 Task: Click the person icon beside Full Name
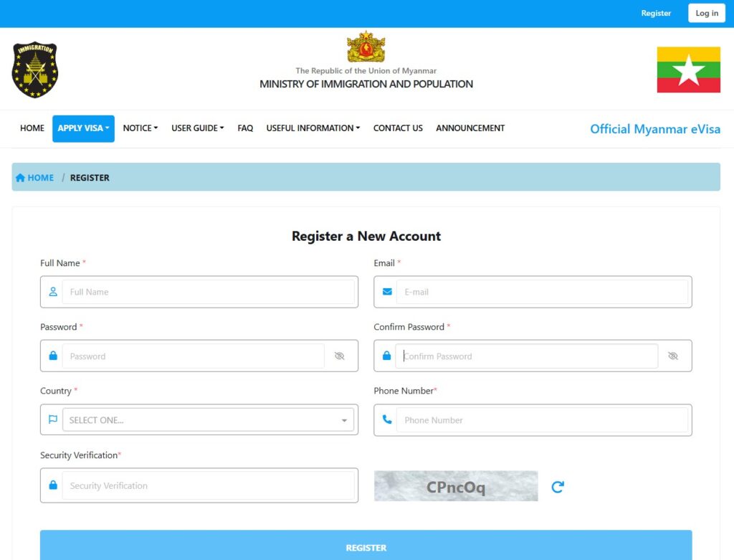(53, 292)
